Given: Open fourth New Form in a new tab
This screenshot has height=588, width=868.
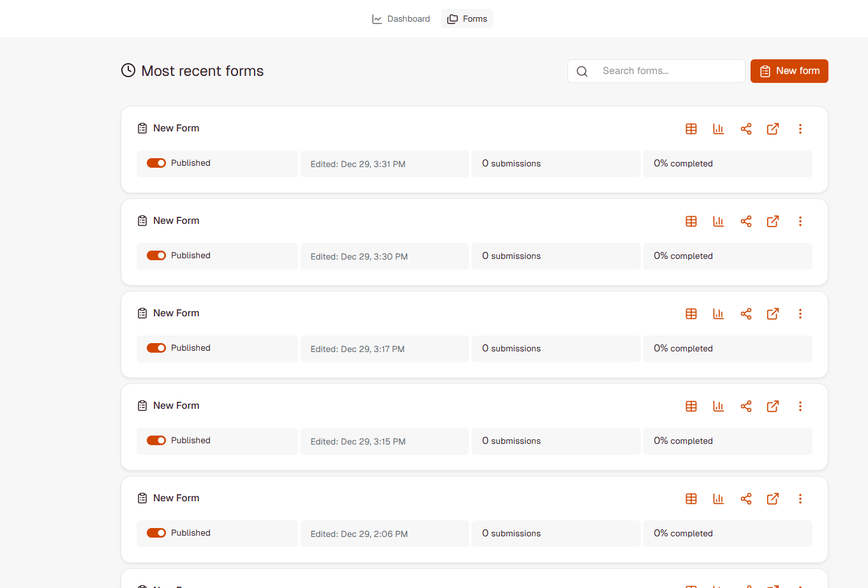Looking at the screenshot, I should point(773,406).
